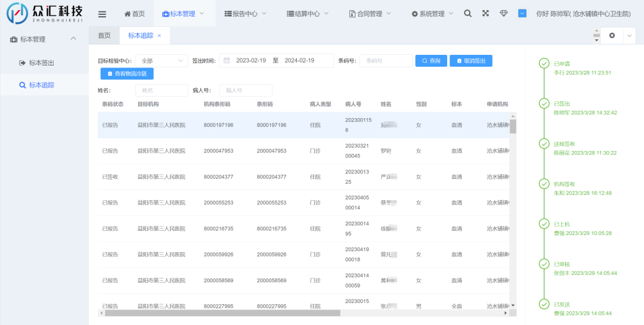
Task: Click the table's horizontal scrollbar
Action: pyautogui.click(x=222, y=313)
